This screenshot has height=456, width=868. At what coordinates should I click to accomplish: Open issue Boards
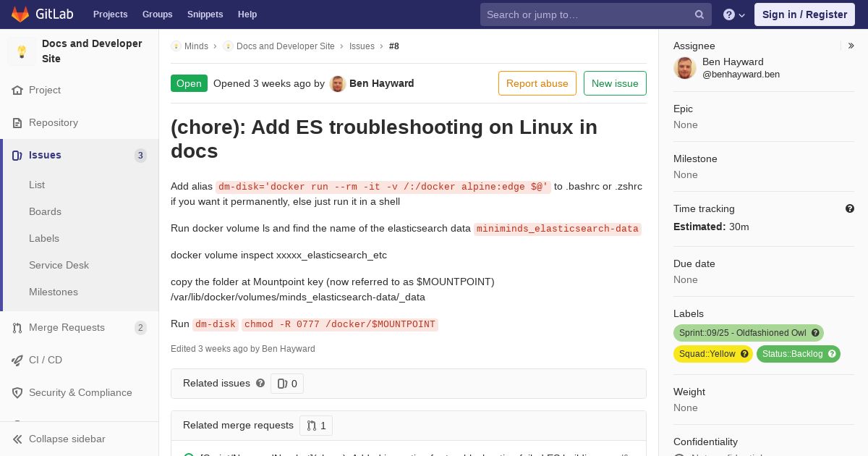(x=45, y=211)
